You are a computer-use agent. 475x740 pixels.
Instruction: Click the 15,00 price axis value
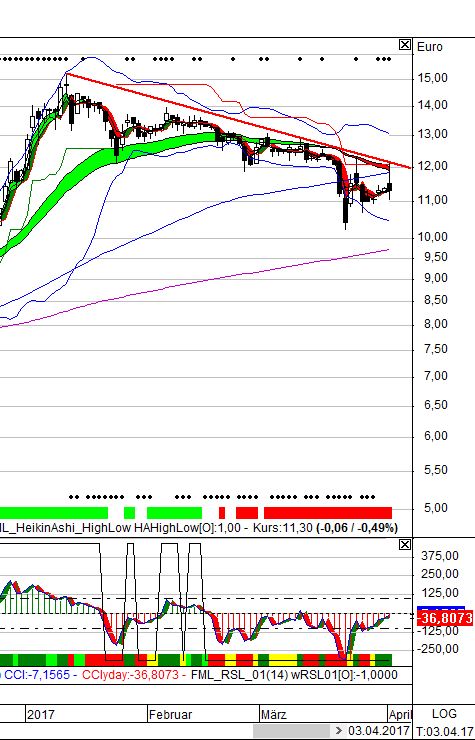(x=433, y=78)
